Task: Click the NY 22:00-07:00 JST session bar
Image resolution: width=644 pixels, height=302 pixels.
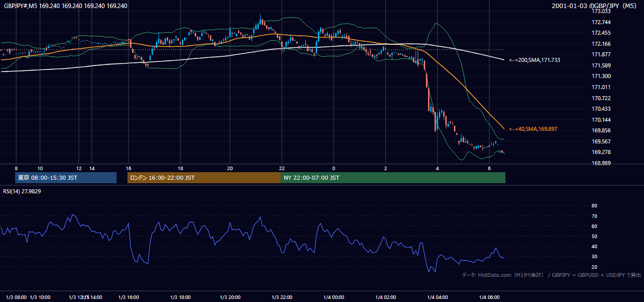Action: (393, 178)
